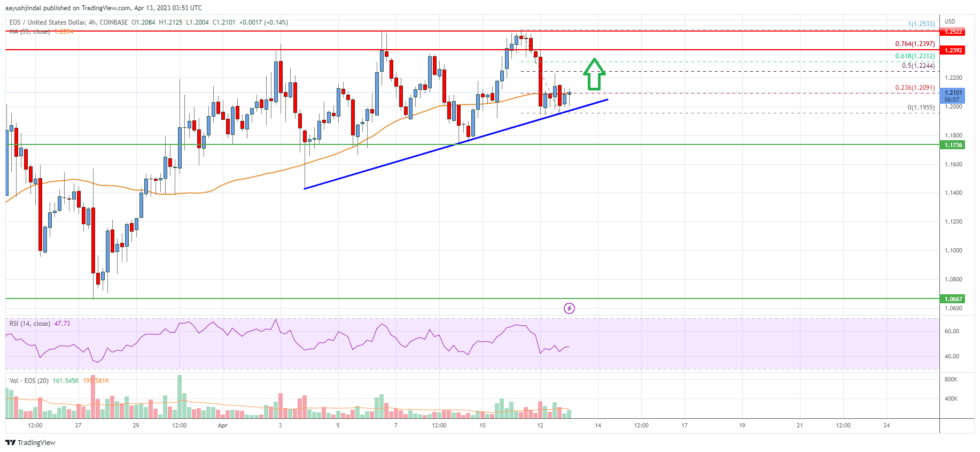Click the 14 date on the time axis

(x=598, y=426)
